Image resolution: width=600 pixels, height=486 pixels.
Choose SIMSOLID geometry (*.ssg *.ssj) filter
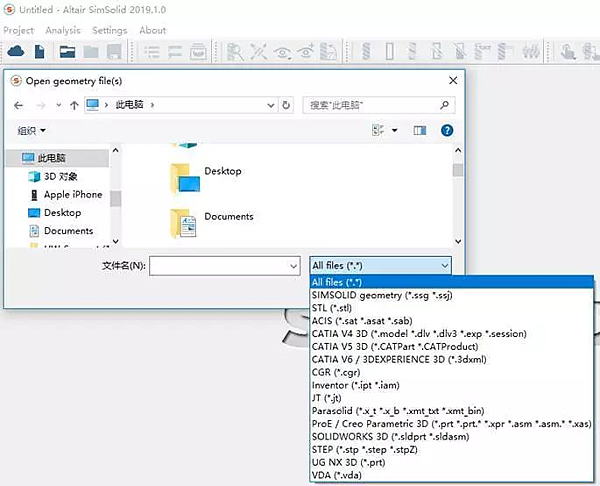point(452,295)
